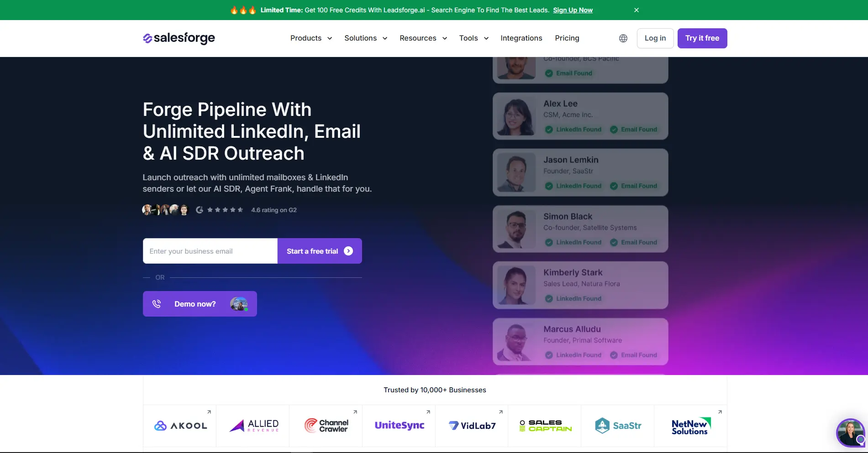The height and width of the screenshot is (453, 868).
Task: Open the chat widget avatar bottom right
Action: click(x=850, y=432)
